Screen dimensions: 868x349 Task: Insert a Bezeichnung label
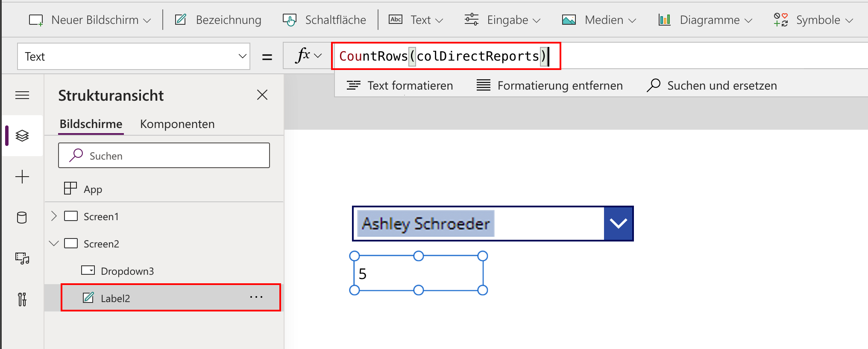click(x=218, y=20)
